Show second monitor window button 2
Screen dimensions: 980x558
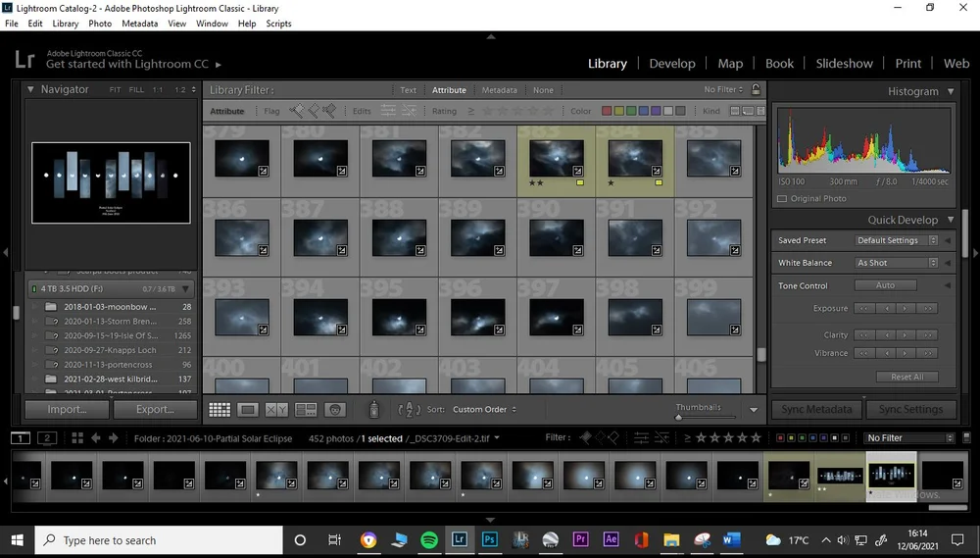click(47, 438)
